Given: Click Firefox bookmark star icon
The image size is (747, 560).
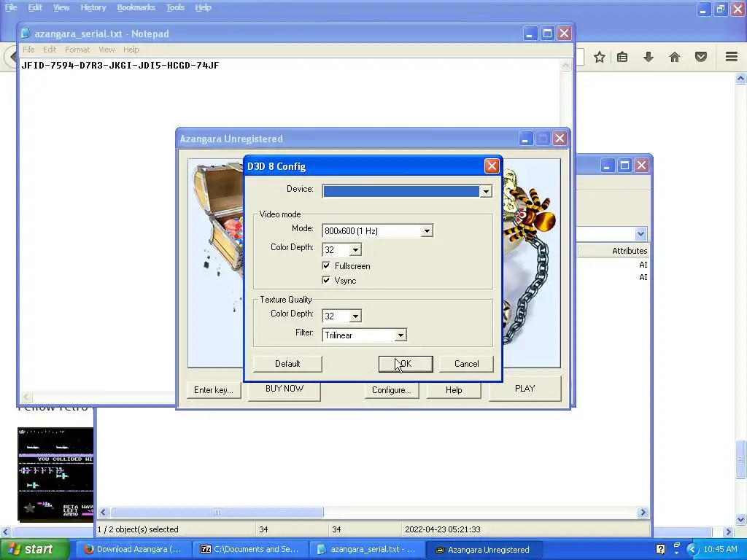Looking at the screenshot, I should pyautogui.click(x=600, y=57).
